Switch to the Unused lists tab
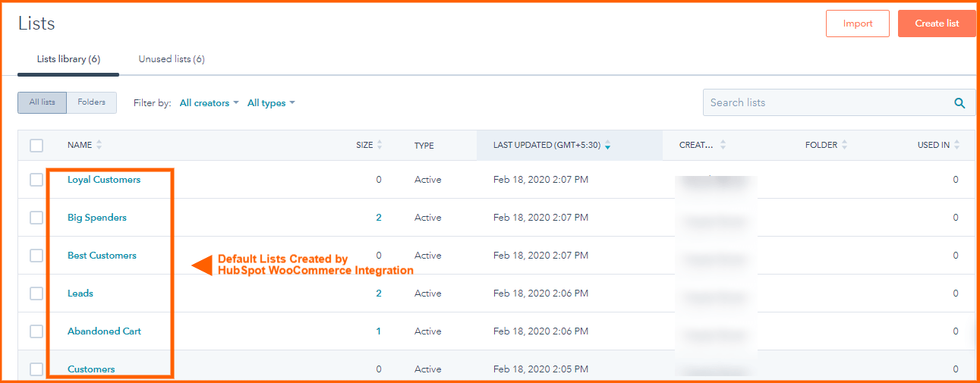Viewport: 980px width, 383px height. click(x=172, y=59)
